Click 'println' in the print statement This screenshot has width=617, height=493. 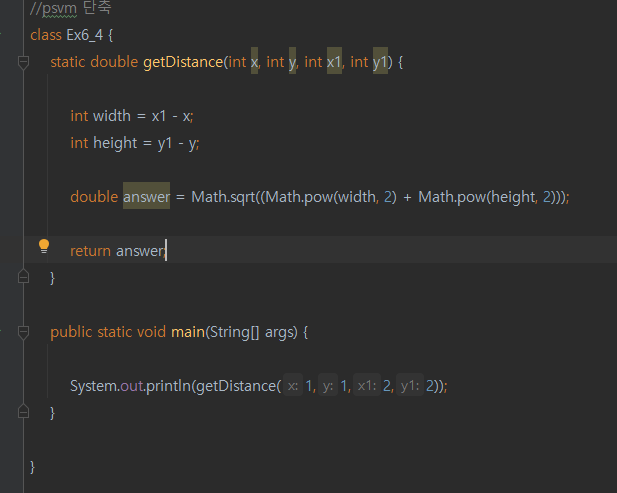(x=168, y=386)
